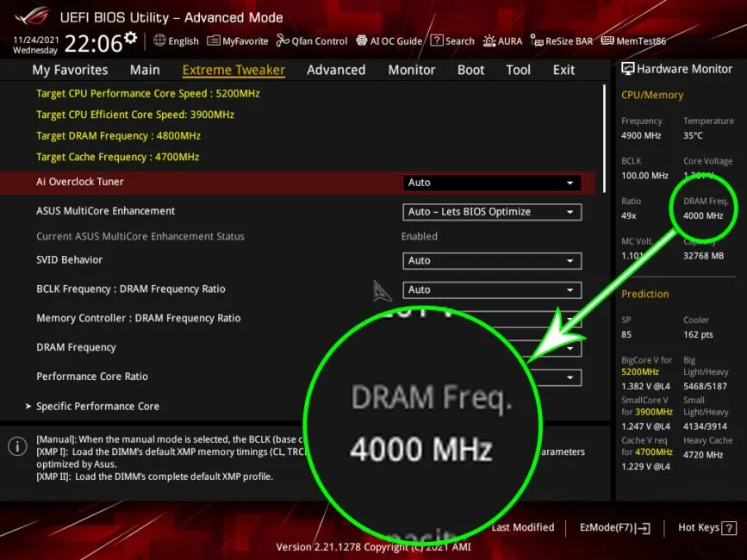Screen dimensions: 747x560
Task: Click Target Cache Frequency 4700MHz text
Action: click(118, 157)
